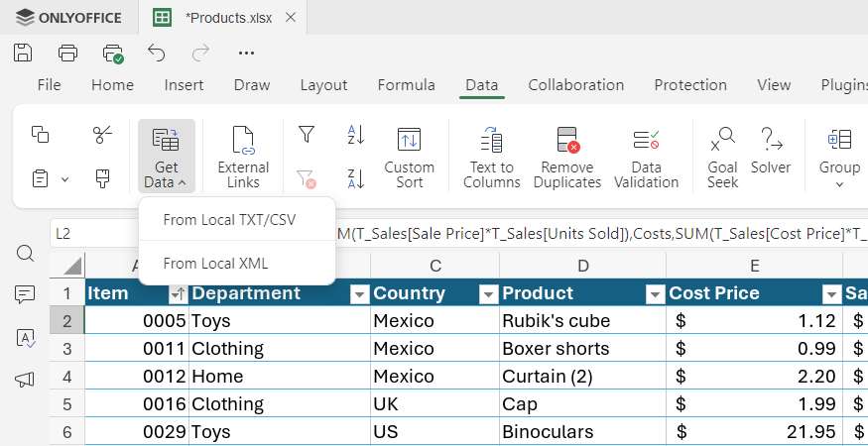Image resolution: width=868 pixels, height=446 pixels.
Task: Open the Item column filter dropdown
Action: [178, 295]
